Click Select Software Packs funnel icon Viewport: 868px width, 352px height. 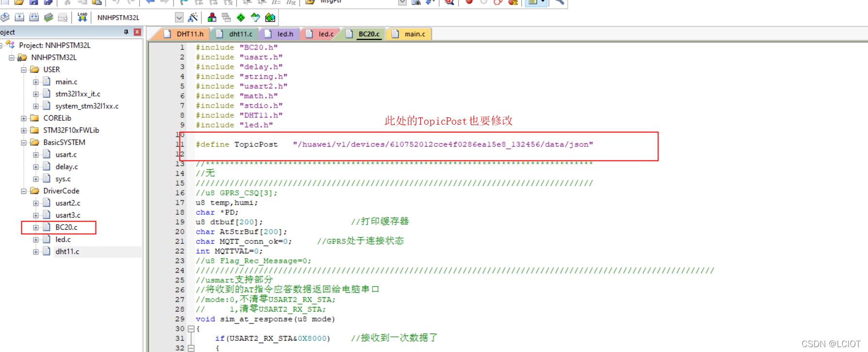pyautogui.click(x=255, y=17)
